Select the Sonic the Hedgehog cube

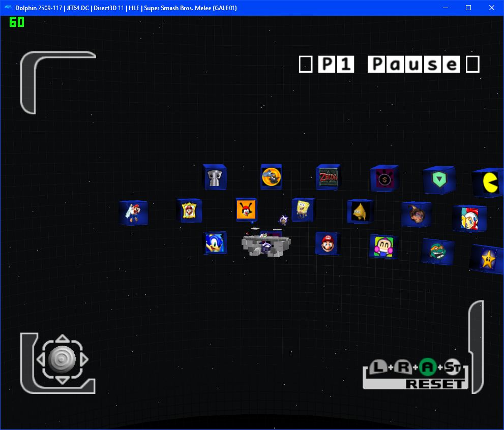tap(215, 243)
